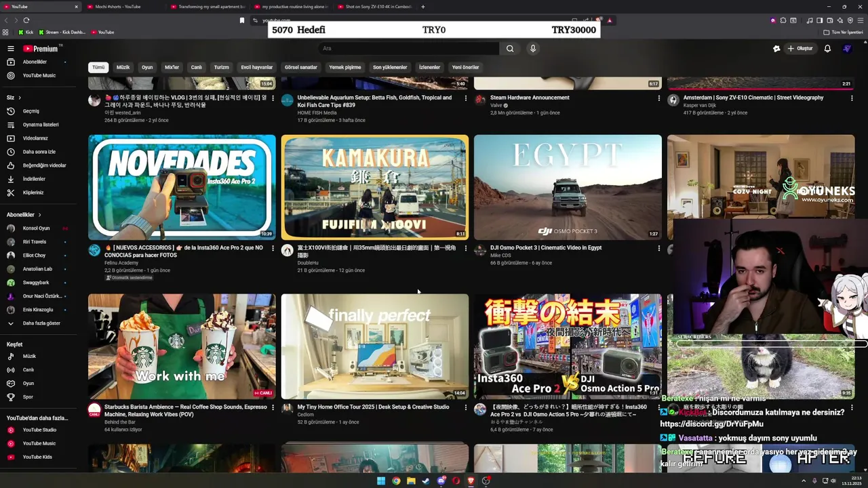Open the notifications bell
Screen dimensions: 868x488
coord(827,49)
